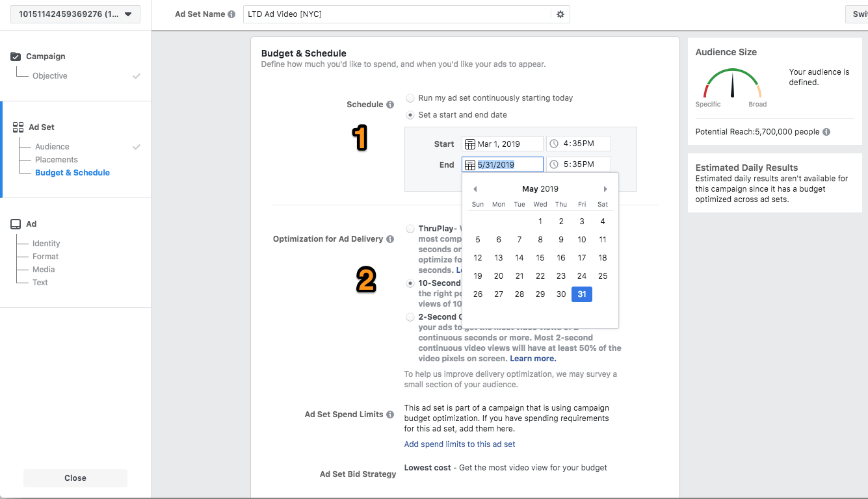Select run ad set continuously option

click(x=410, y=98)
